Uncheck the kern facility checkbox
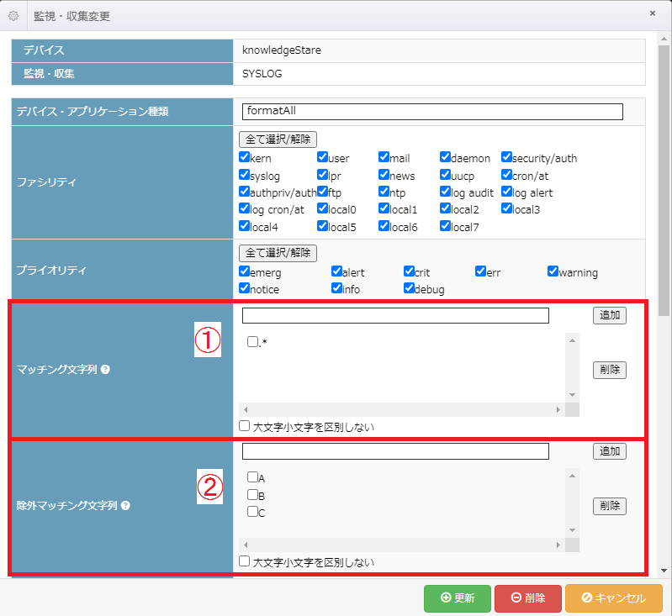 coord(244,157)
